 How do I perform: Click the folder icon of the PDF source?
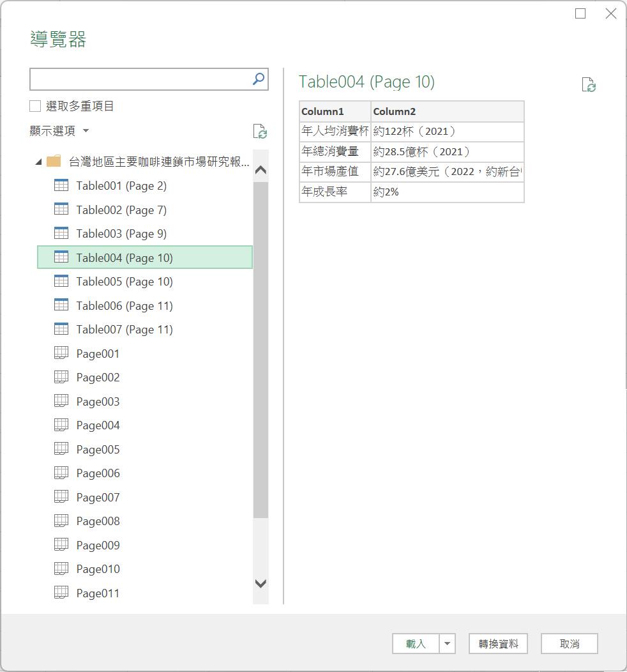click(54, 162)
